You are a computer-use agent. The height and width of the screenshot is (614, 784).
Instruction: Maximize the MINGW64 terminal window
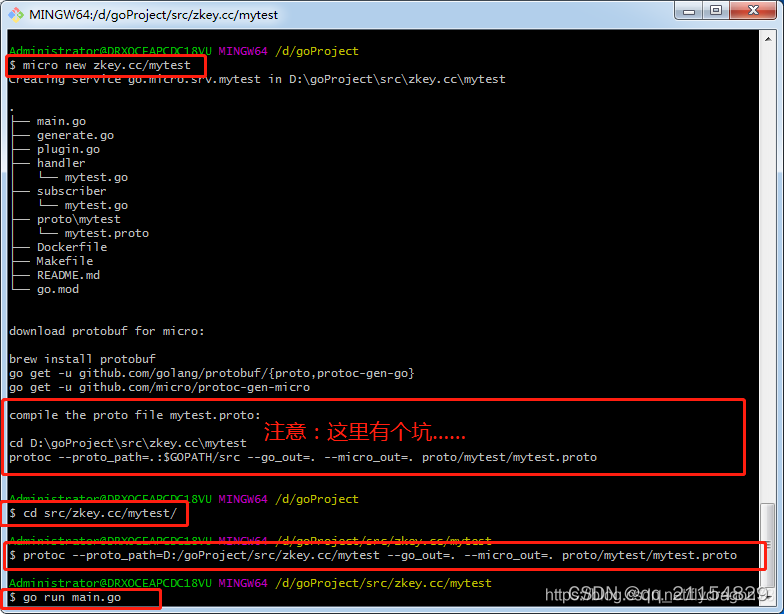[716, 11]
